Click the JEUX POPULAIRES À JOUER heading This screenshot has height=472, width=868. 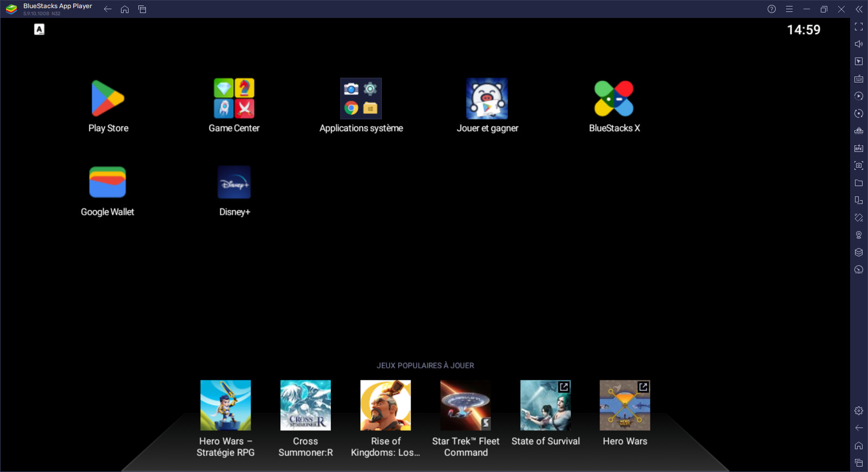(x=425, y=366)
